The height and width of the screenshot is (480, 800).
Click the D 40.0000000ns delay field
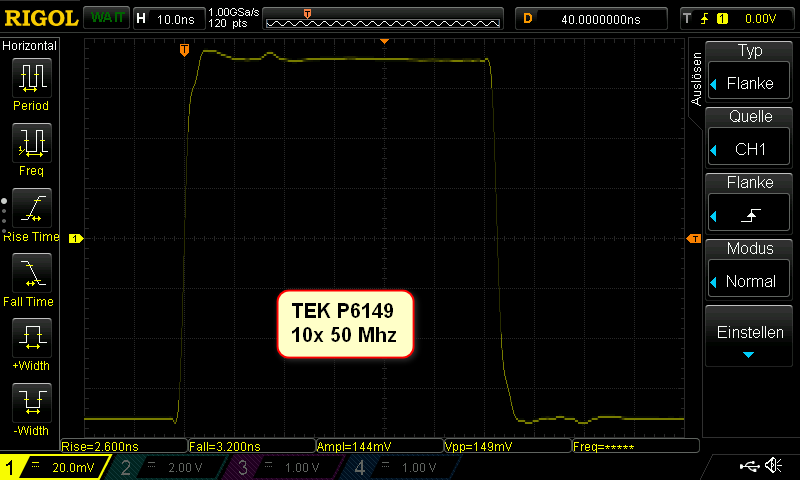[591, 19]
